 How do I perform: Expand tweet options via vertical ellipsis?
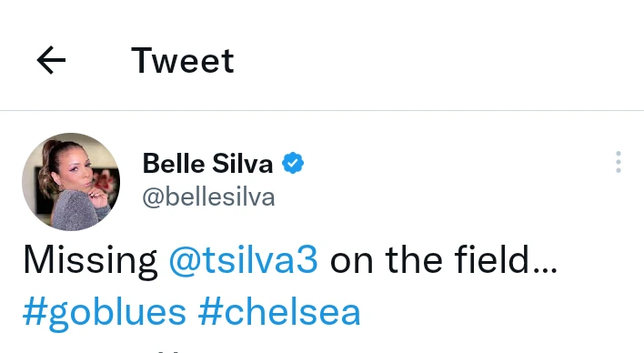(619, 162)
